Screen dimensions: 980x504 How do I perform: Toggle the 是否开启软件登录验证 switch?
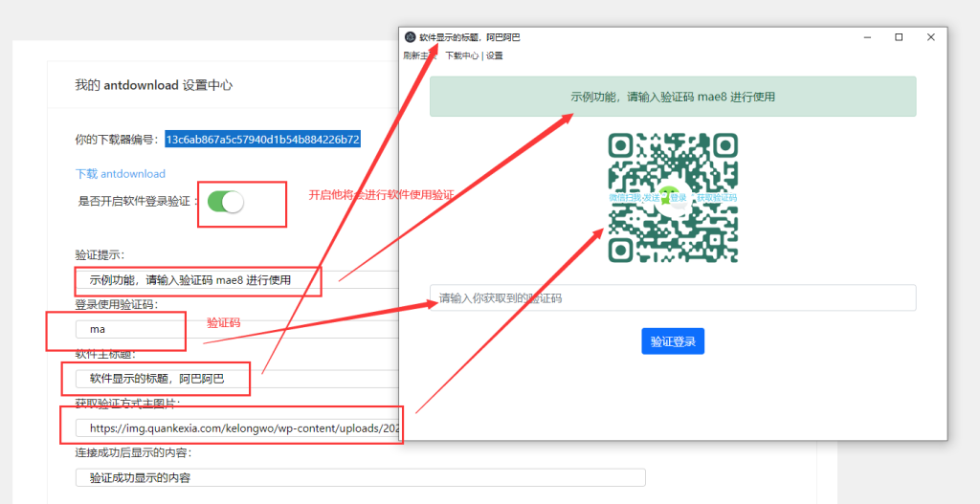tap(226, 202)
